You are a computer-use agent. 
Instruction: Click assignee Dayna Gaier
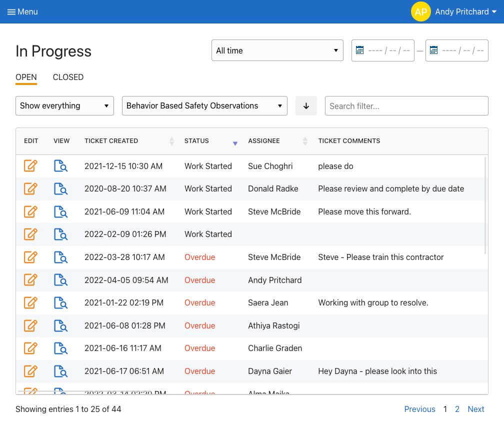pyautogui.click(x=270, y=371)
